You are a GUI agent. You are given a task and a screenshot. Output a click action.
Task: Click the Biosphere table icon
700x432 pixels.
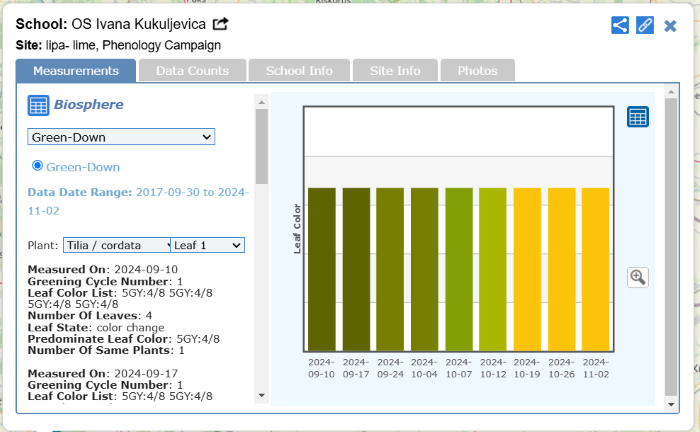coord(38,105)
